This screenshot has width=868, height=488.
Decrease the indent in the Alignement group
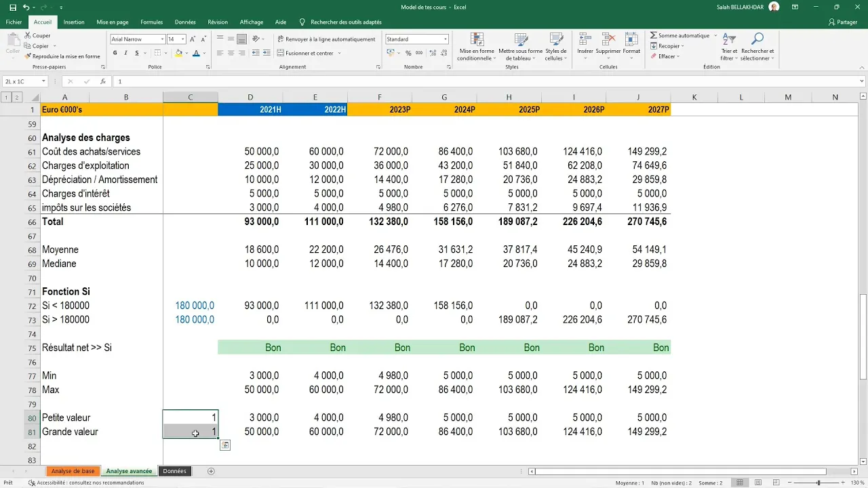(254, 53)
